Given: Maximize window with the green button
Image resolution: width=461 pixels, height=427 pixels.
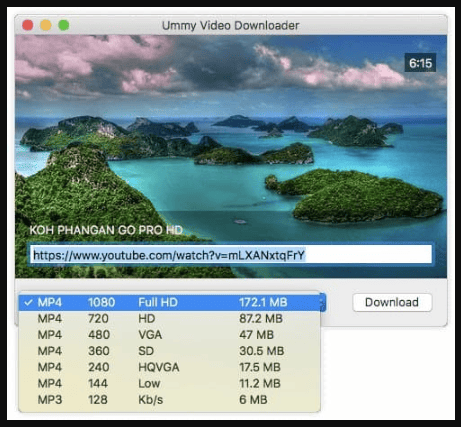Looking at the screenshot, I should pos(64,25).
